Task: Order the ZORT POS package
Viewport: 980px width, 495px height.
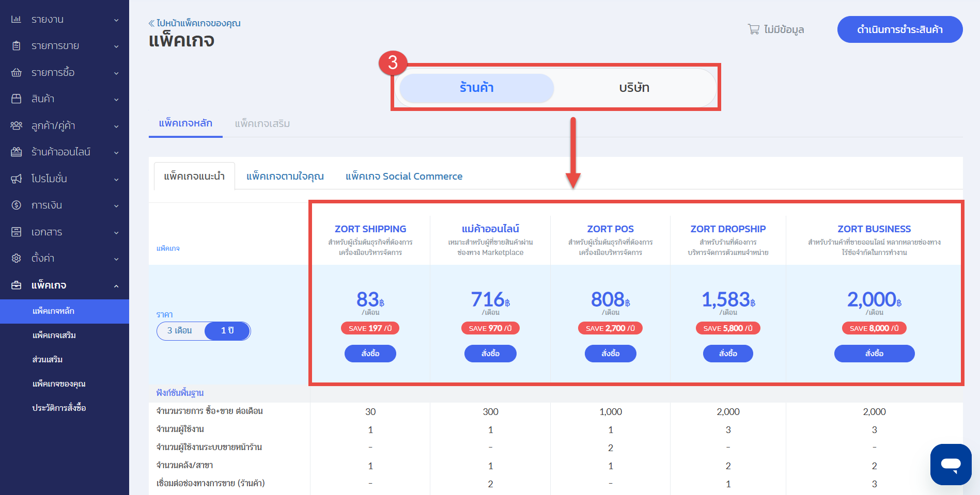Action: 610,354
